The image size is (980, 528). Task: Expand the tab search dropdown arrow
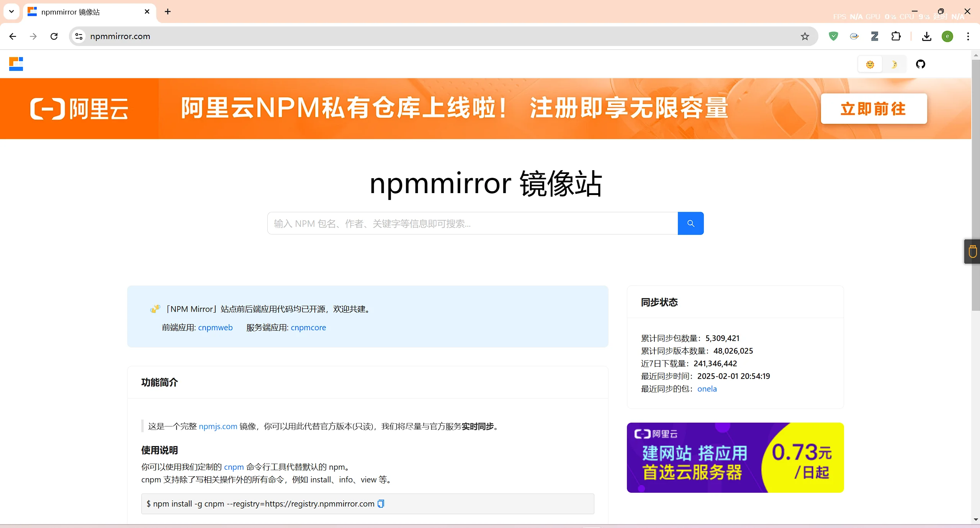11,11
